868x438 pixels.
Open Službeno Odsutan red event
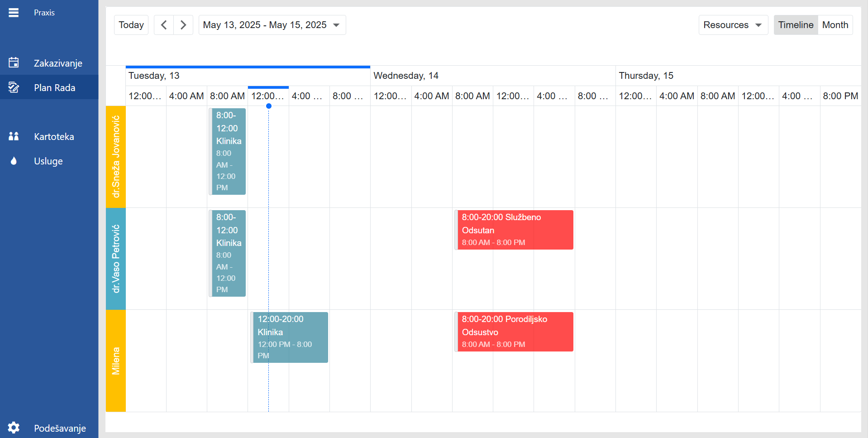coord(514,230)
